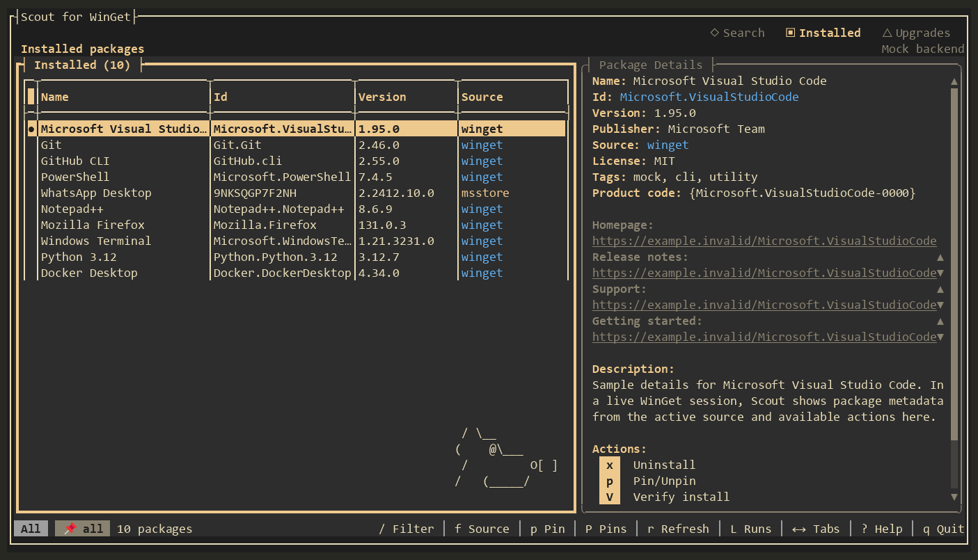
Task: Click the v Verify install action key
Action: pos(610,497)
